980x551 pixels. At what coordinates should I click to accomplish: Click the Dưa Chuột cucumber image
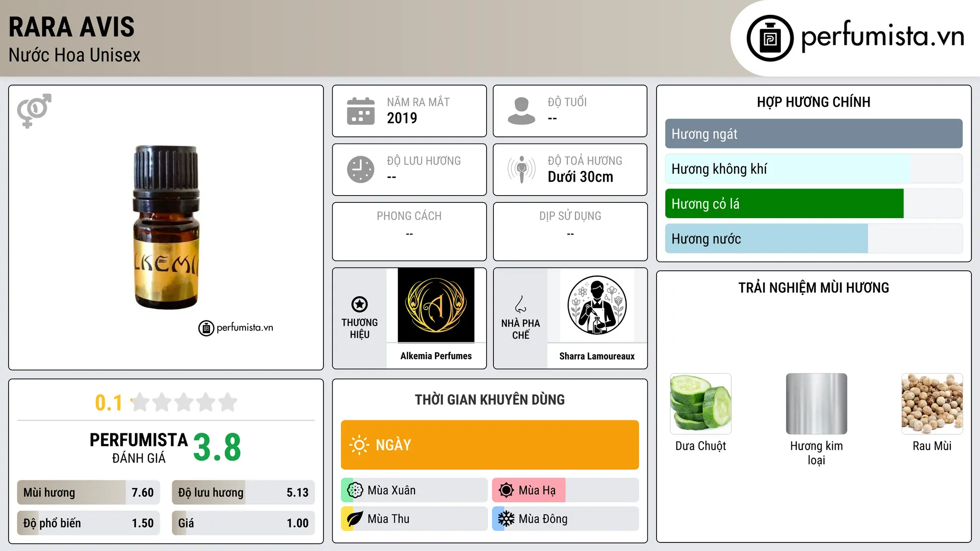[701, 404]
